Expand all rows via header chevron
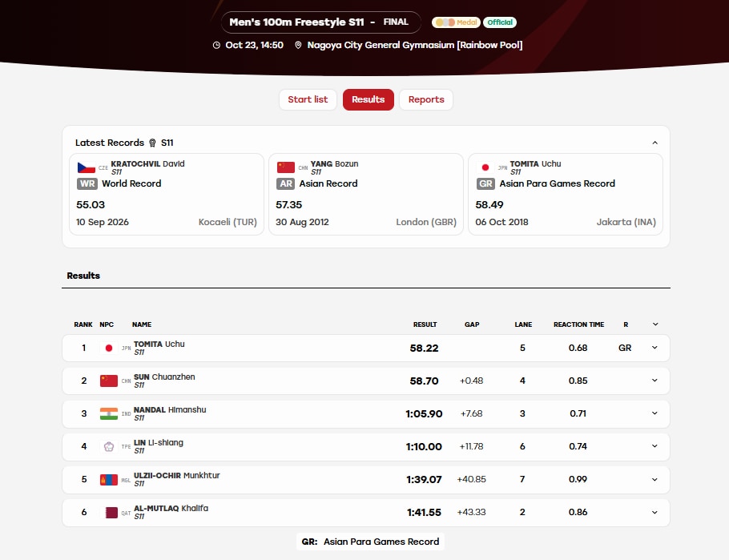Image resolution: width=729 pixels, height=560 pixels. point(655,324)
